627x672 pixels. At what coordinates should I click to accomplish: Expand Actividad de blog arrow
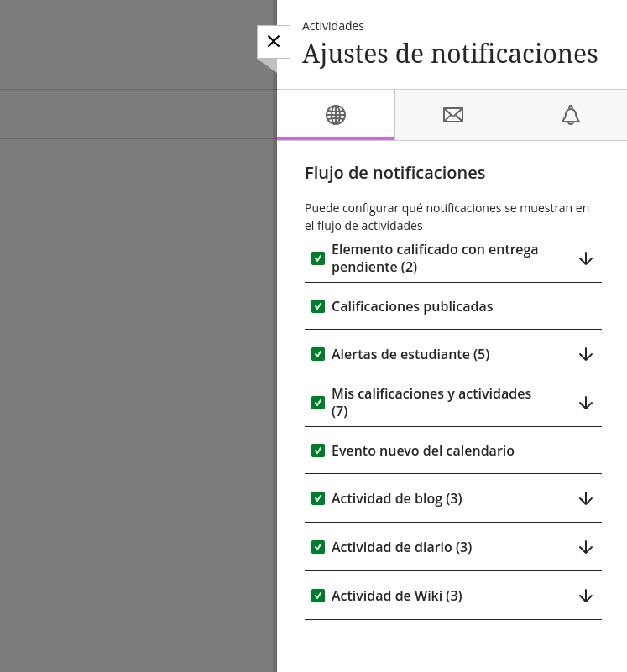[585, 499]
